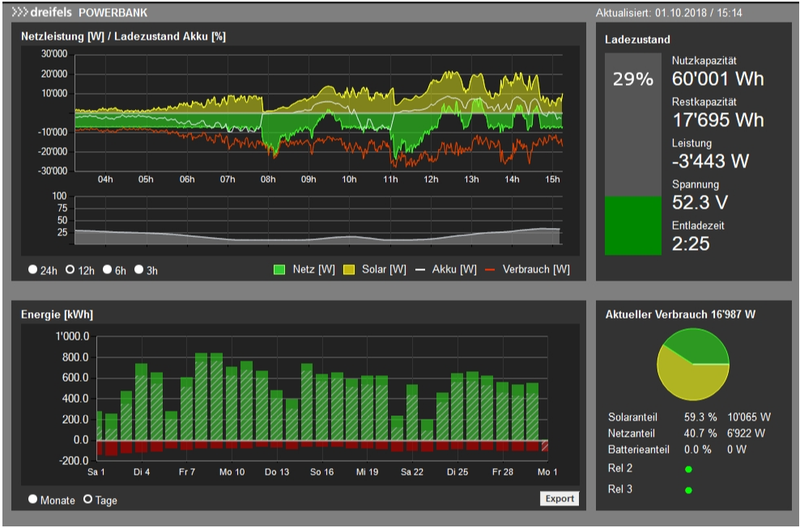This screenshot has width=800, height=528.
Task: Switch chart range to 6h
Action: click(107, 270)
